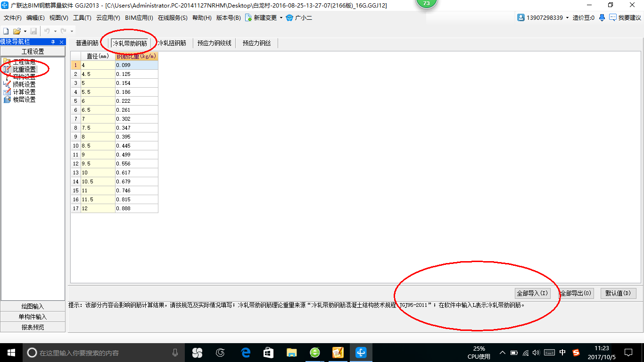
Task: Switch to the 冷轧带肋钢筋 tab
Action: pyautogui.click(x=130, y=43)
